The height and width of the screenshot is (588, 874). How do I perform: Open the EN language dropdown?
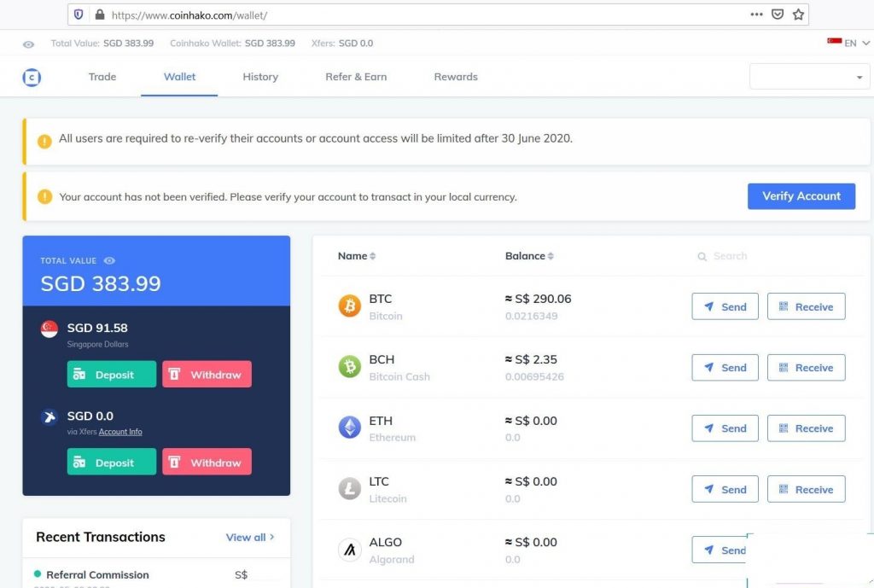click(848, 44)
